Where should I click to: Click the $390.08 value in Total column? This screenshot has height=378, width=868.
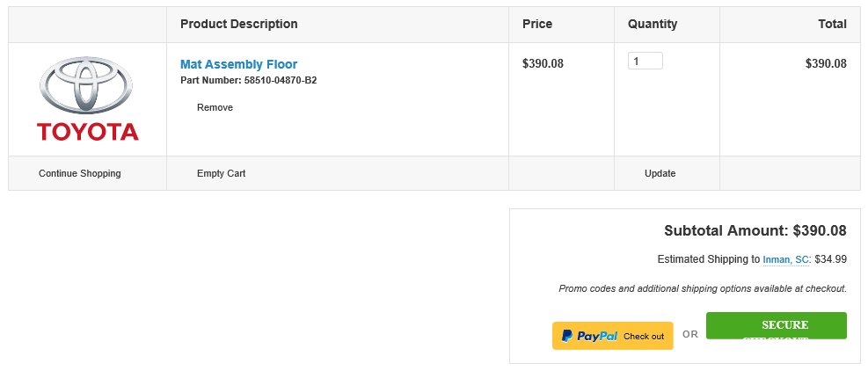pos(826,63)
